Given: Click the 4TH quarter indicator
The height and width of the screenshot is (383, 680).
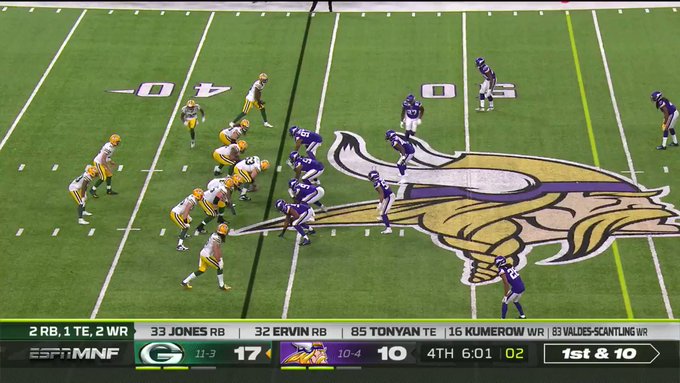Looking at the screenshot, I should 440,354.
